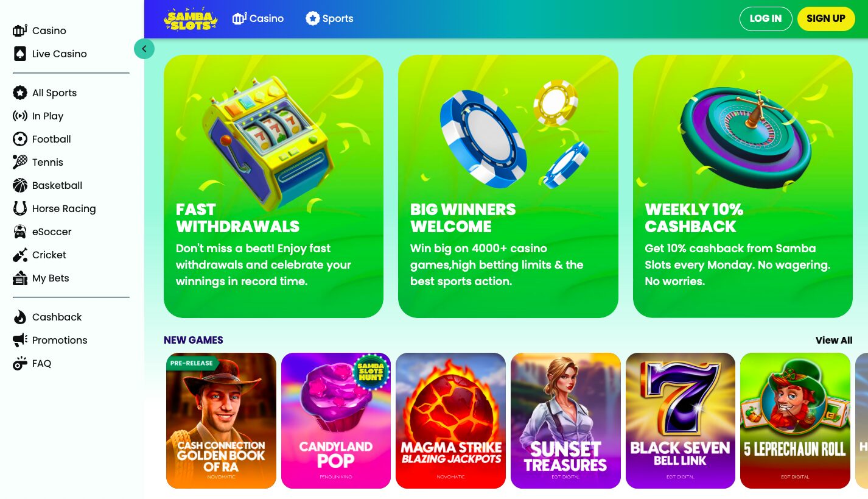868x499 pixels.
Task: Click the FAQ icon in sidebar
Action: [x=20, y=363]
